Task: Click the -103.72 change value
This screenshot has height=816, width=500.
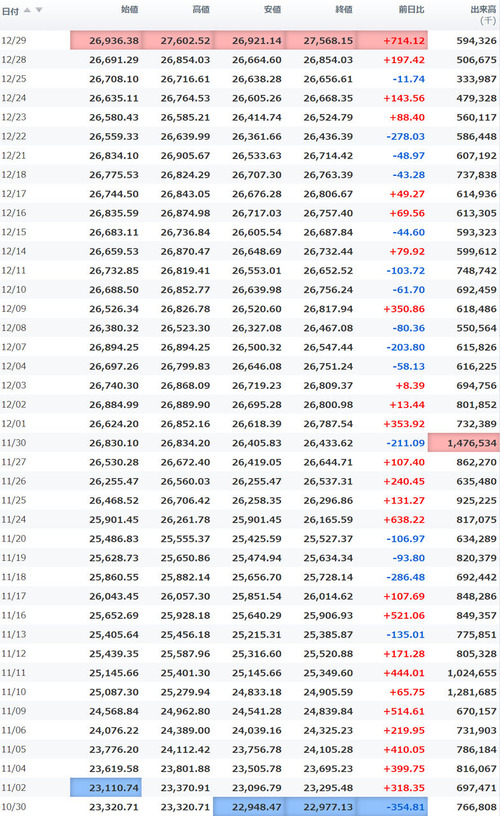Action: coord(405,271)
